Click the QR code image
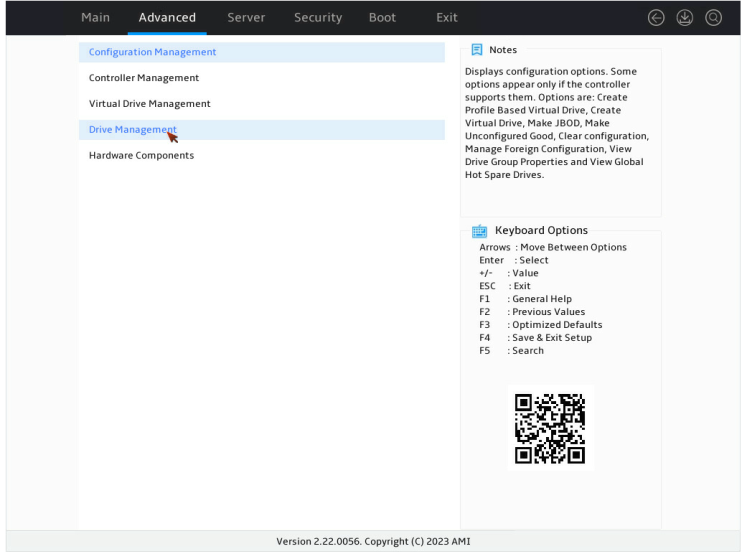The image size is (747, 559). pos(550,428)
